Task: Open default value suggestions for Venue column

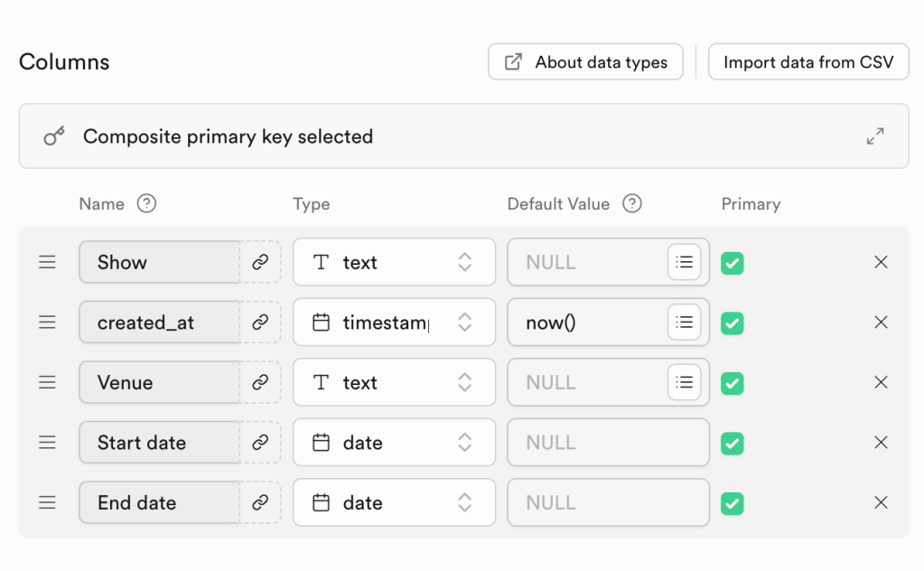Action: click(x=685, y=383)
